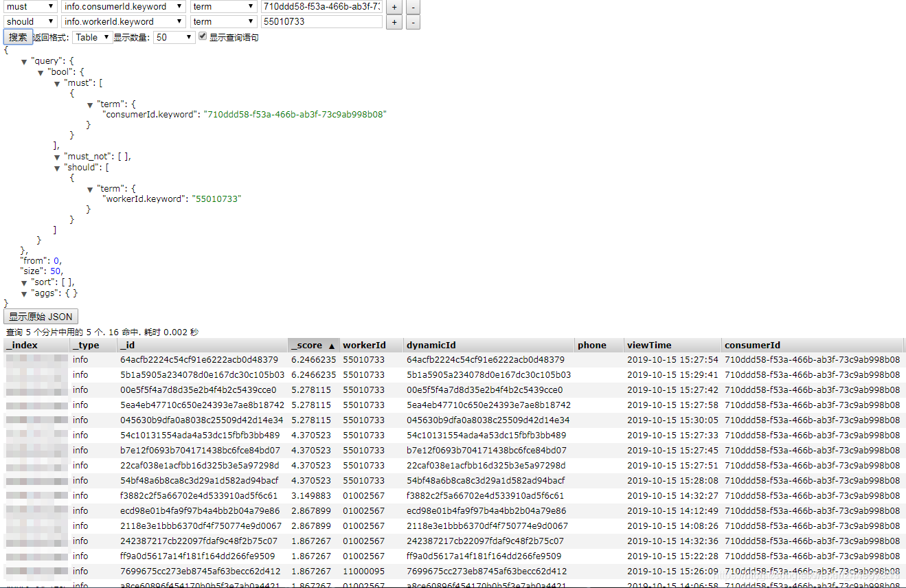This screenshot has width=906, height=588.
Task: Click the 搜索 search button
Action: (18, 37)
